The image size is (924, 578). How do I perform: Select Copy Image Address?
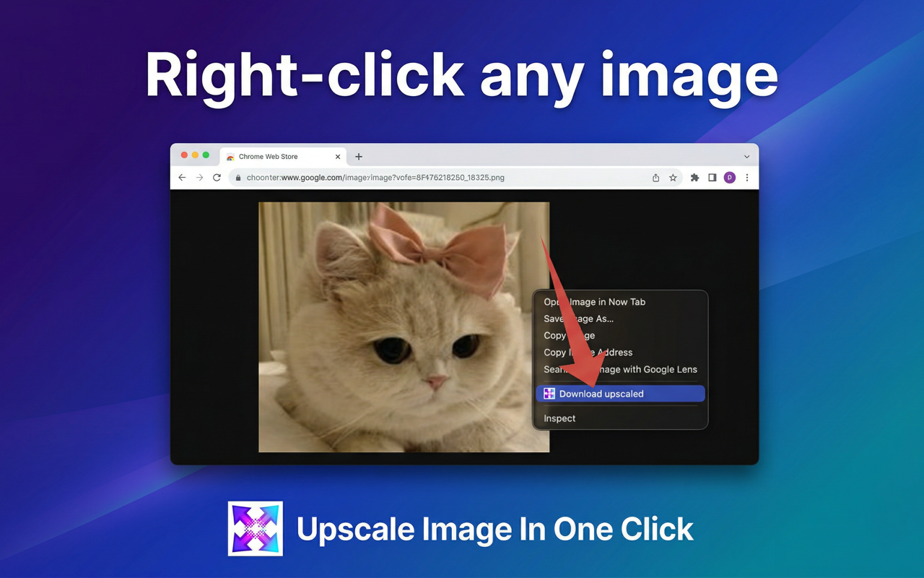621,353
